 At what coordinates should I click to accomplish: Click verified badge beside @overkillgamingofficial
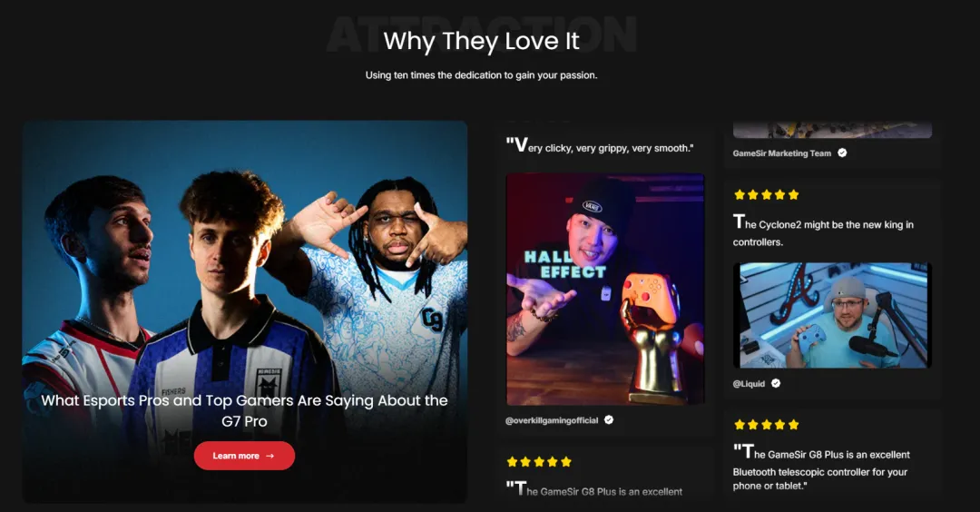pos(609,420)
